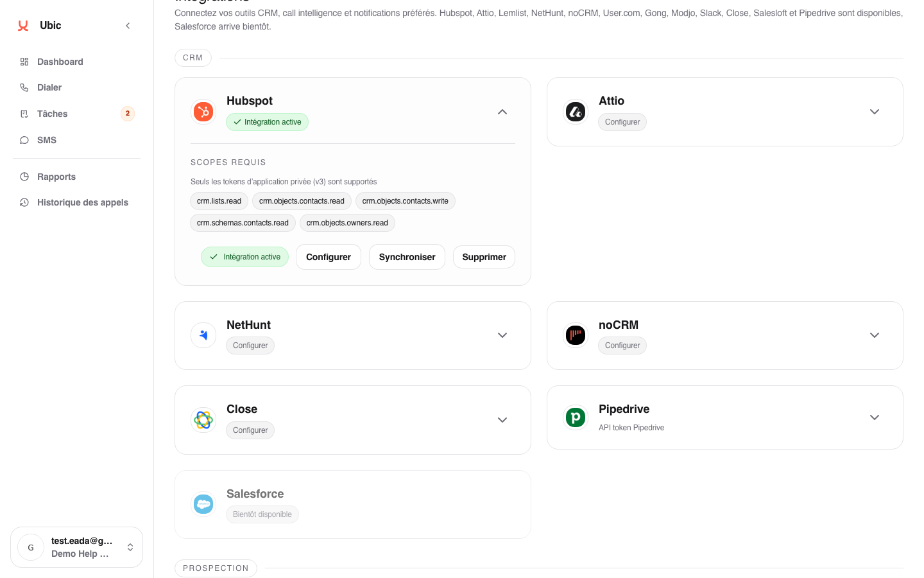Click Intégration active badge beside Configurer button
The width and height of the screenshot is (924, 578).
(244, 257)
